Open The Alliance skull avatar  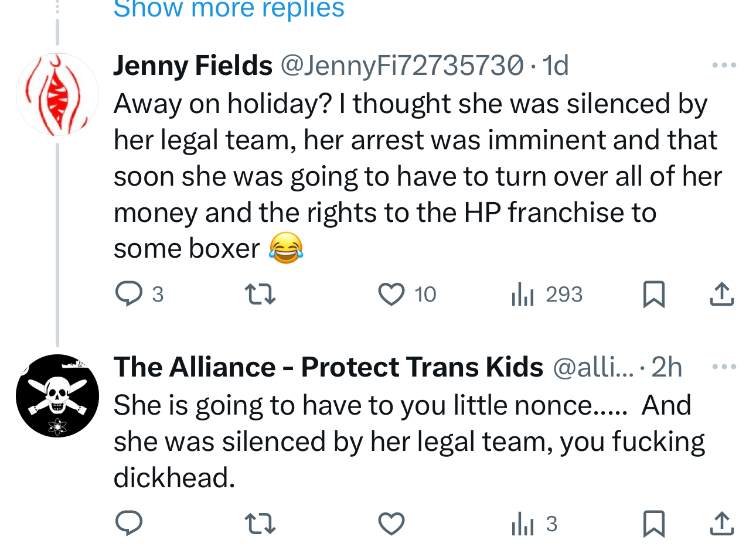coord(57,396)
